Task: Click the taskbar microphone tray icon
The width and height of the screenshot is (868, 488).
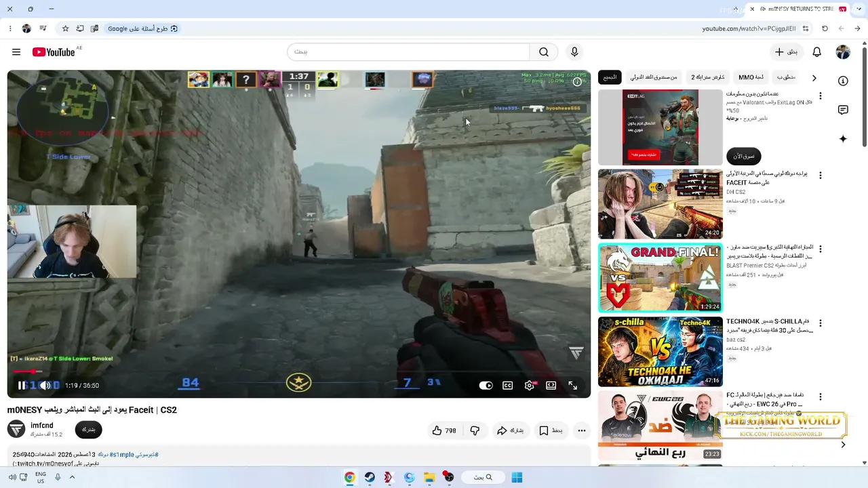Action: pos(58,477)
